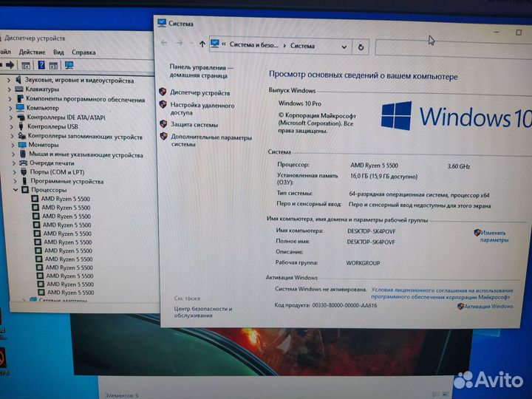
Task: Expand Звуковые, игровые и видеоустройства node
Action: tap(9, 81)
